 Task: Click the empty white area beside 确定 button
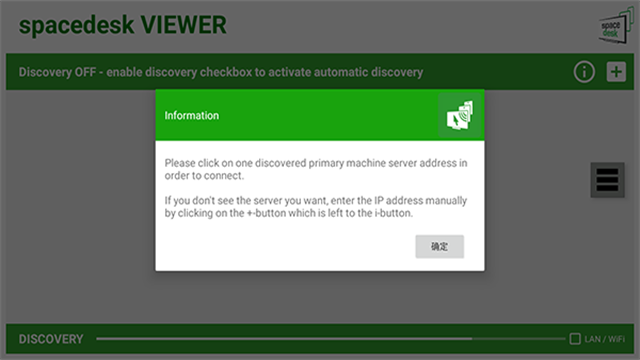pos(286,247)
